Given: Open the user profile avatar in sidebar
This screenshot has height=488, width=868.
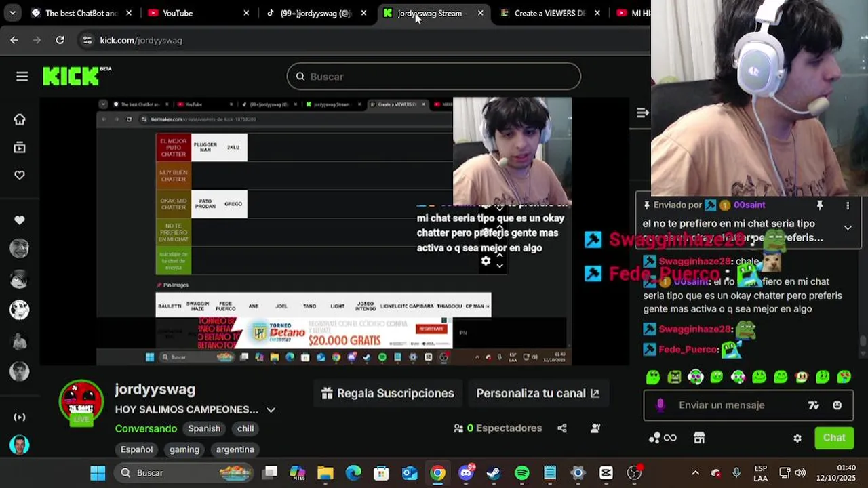Looking at the screenshot, I should click(x=20, y=445).
